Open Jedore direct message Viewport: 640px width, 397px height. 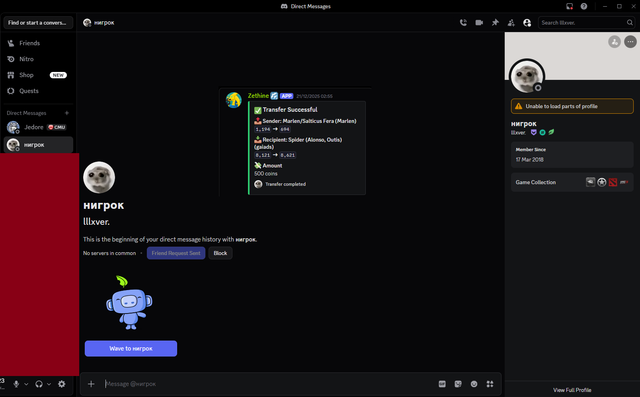pos(38,127)
